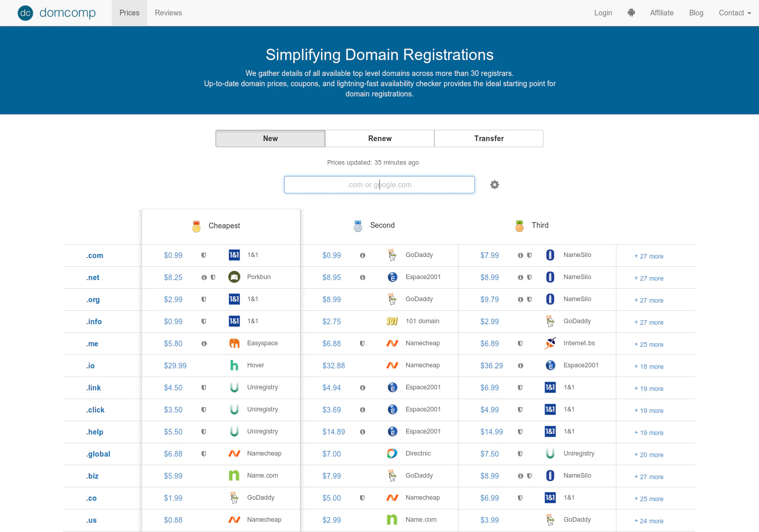Click Porkbun logo in .net row
Image resolution: width=759 pixels, height=532 pixels.
[234, 277]
